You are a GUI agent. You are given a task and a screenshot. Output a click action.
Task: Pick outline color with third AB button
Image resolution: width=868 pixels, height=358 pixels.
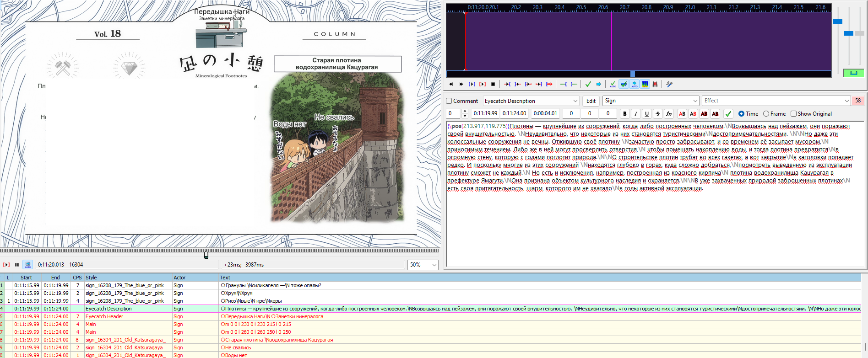click(704, 114)
